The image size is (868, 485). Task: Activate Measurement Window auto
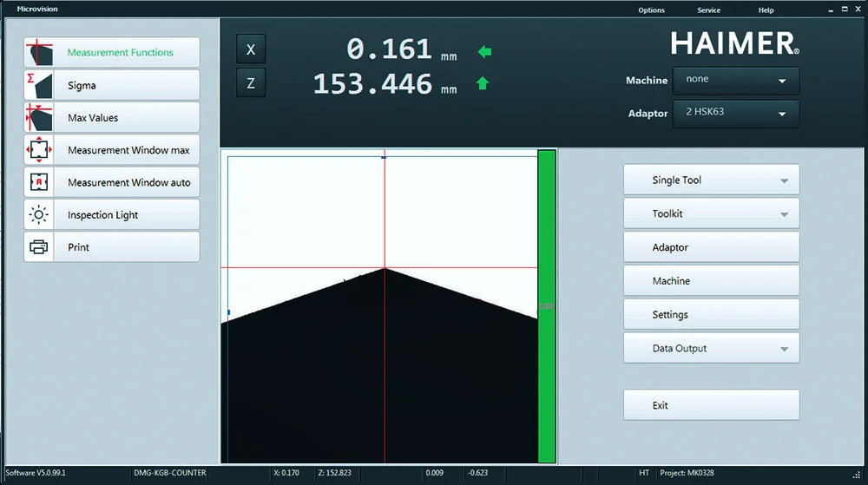(112, 182)
